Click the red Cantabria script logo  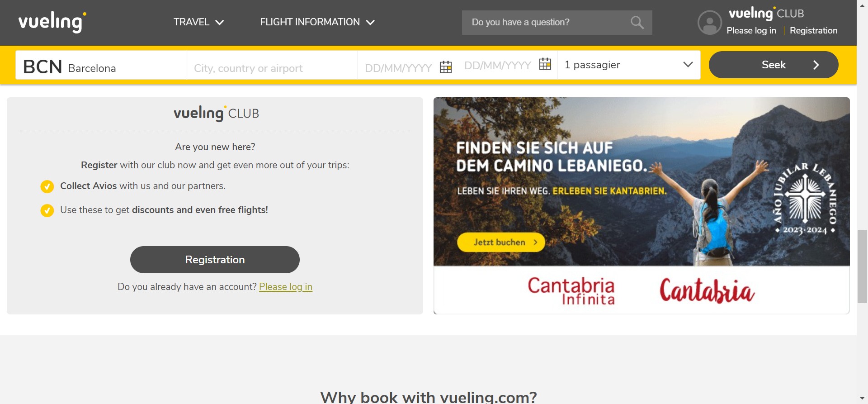tap(707, 290)
